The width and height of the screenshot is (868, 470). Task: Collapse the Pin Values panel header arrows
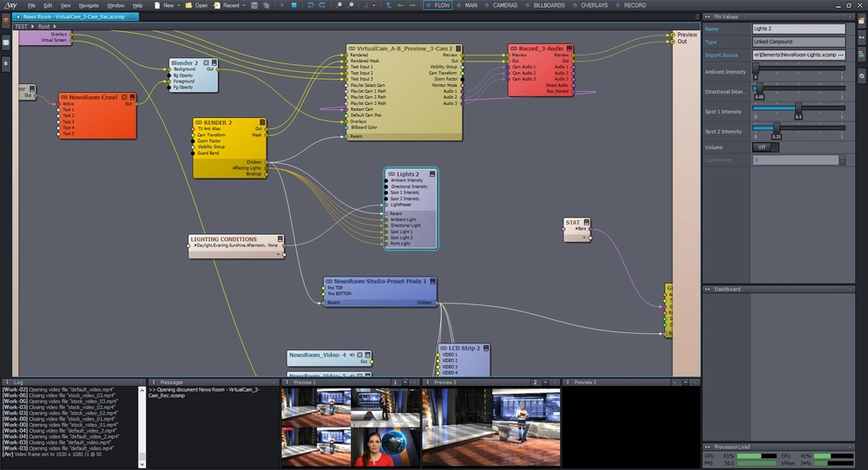coord(707,16)
